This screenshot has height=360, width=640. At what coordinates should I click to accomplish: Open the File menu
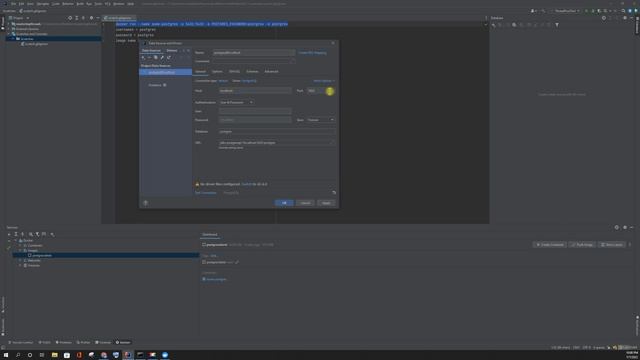(x=13, y=4)
